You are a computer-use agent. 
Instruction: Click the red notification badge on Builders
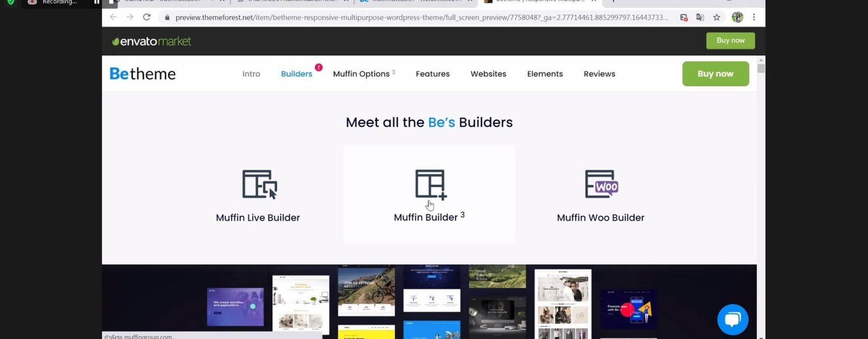coord(319,67)
